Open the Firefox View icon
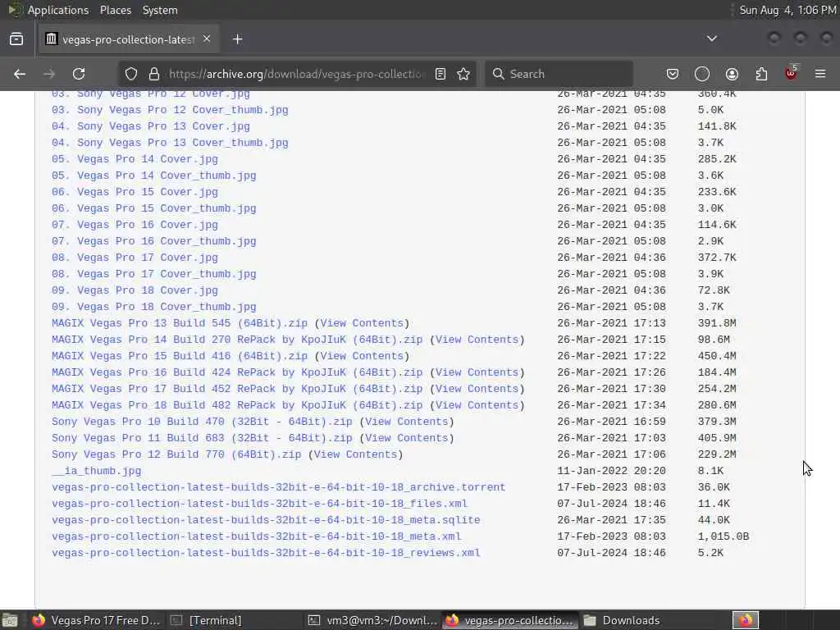The height and width of the screenshot is (630, 840). pyautogui.click(x=16, y=39)
